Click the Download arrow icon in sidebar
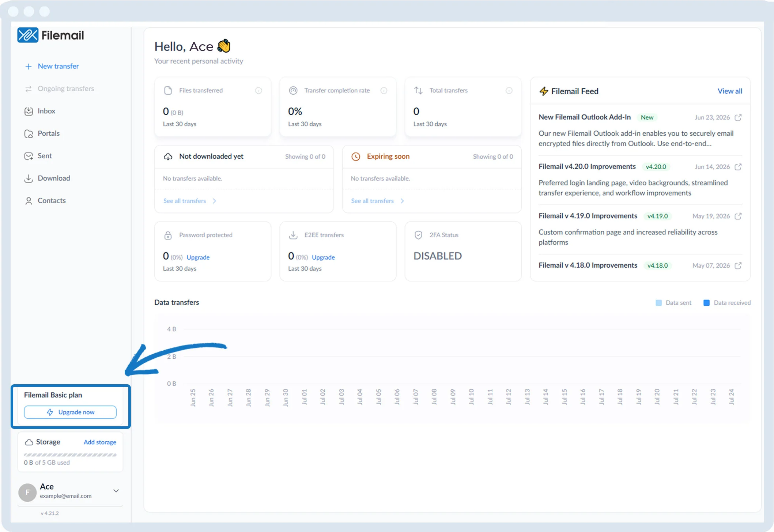The width and height of the screenshot is (774, 532). 29,178
